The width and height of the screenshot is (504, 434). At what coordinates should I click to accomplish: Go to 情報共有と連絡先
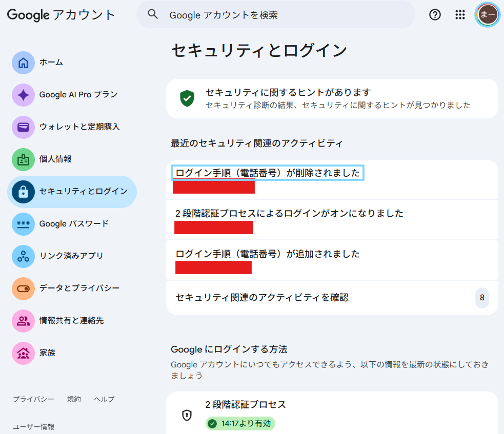click(72, 321)
